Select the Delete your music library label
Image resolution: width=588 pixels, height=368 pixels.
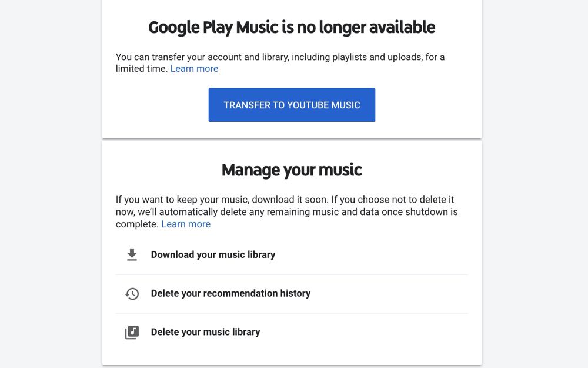[x=205, y=332]
